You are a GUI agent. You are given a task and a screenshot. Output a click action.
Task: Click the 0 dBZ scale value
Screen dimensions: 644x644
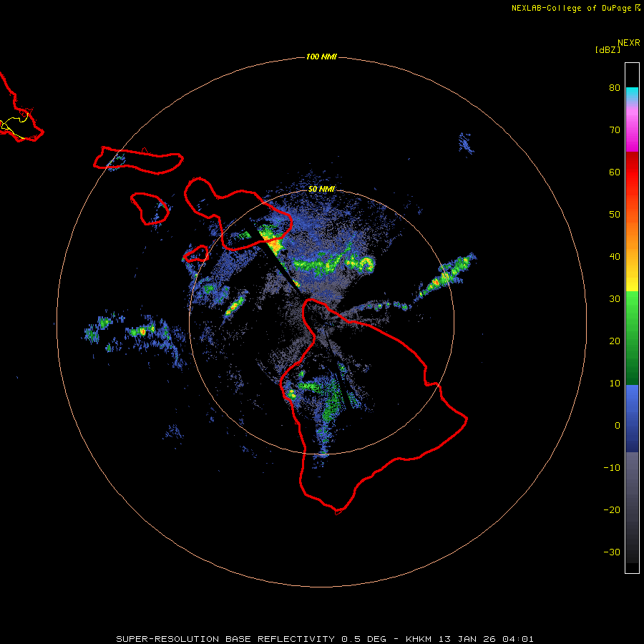618,426
